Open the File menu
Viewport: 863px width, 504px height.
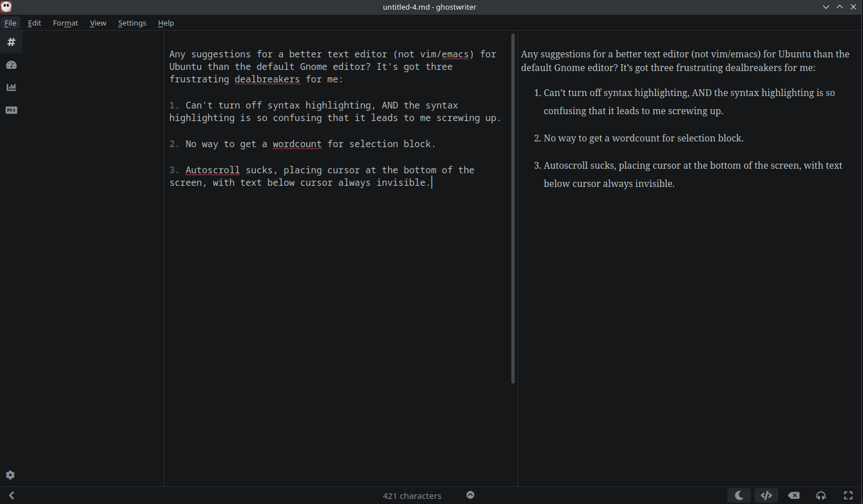(10, 23)
